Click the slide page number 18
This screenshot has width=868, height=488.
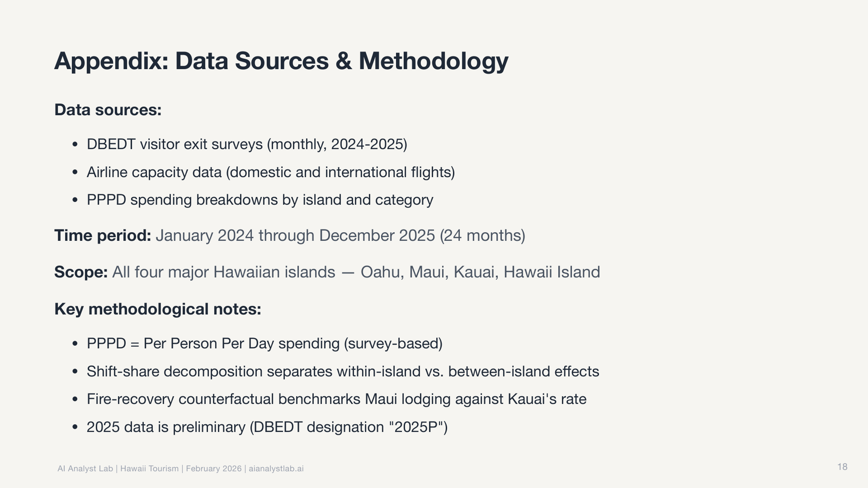coord(842,467)
